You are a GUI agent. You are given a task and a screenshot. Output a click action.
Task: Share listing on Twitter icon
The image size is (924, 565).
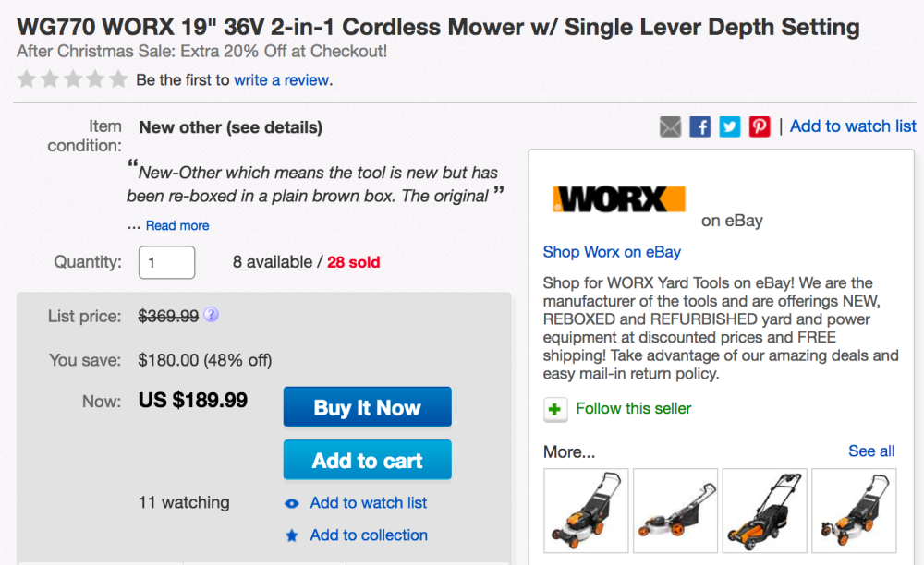730,127
